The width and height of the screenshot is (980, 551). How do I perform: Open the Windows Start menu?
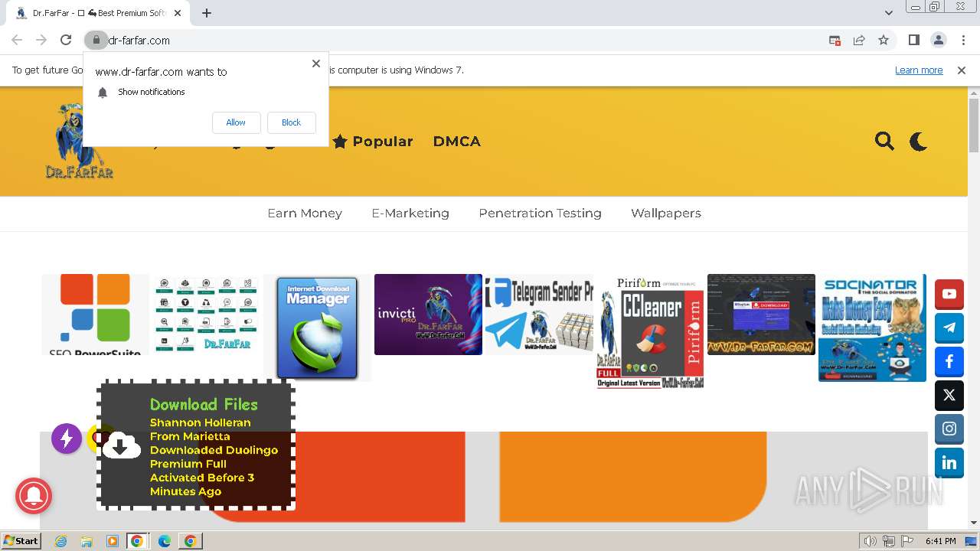(21, 540)
